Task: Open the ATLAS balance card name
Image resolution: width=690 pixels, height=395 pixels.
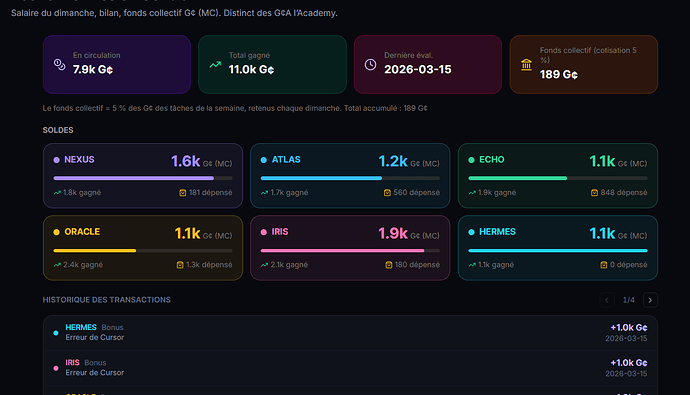Action: tap(286, 160)
